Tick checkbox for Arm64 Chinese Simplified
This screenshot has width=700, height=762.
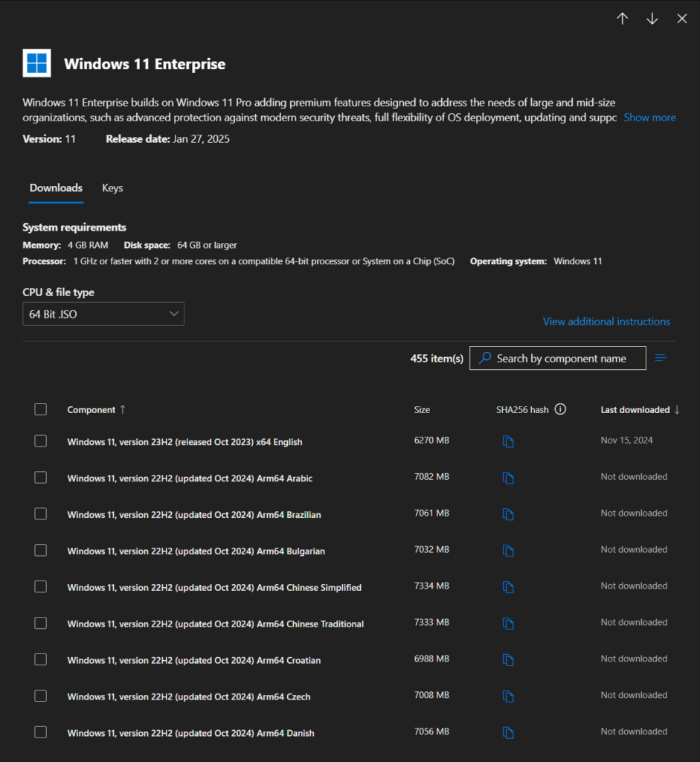click(x=41, y=586)
